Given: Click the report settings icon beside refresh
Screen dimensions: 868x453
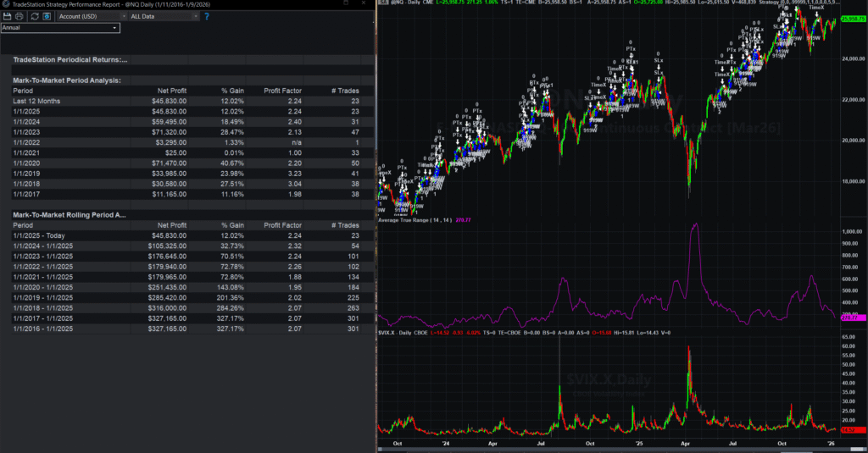Looking at the screenshot, I should [x=47, y=16].
